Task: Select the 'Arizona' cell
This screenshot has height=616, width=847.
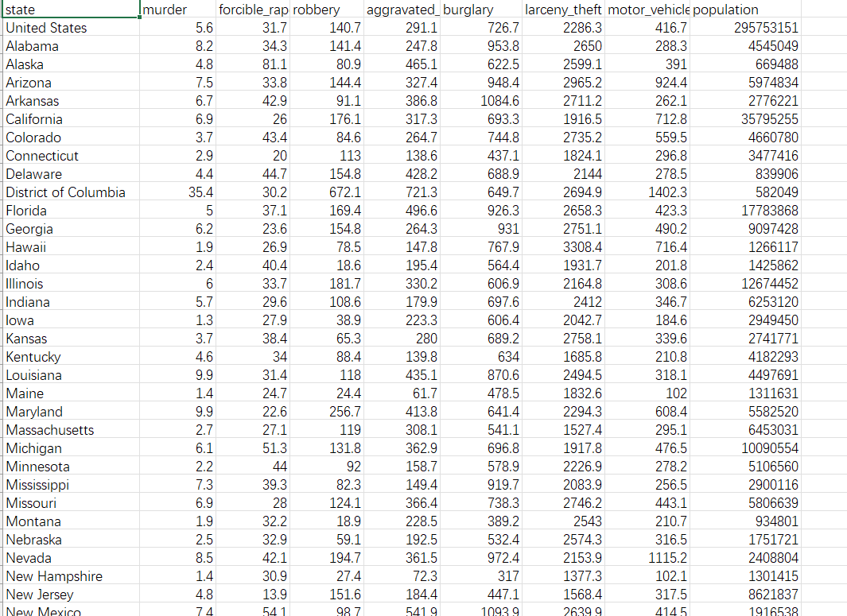Action: (70, 83)
